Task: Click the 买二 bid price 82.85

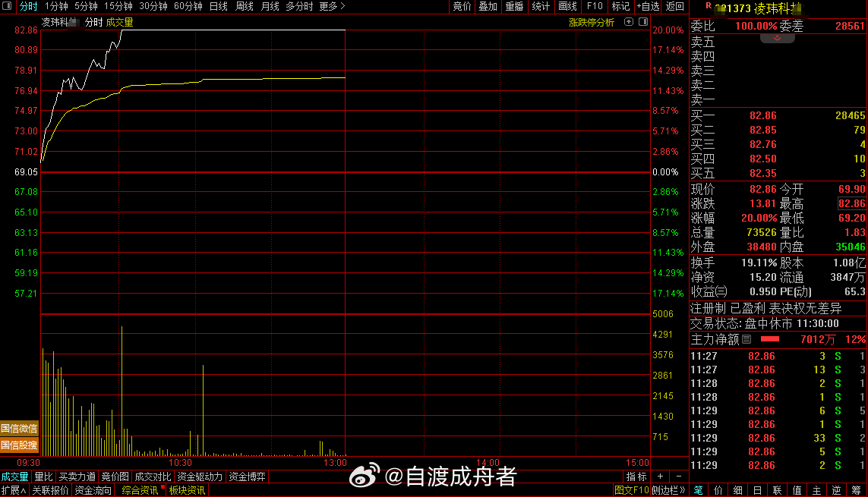Action: 762,130
